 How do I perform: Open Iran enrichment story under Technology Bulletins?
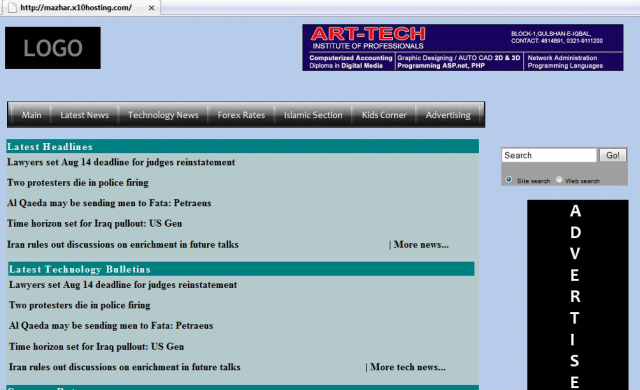(x=125, y=367)
